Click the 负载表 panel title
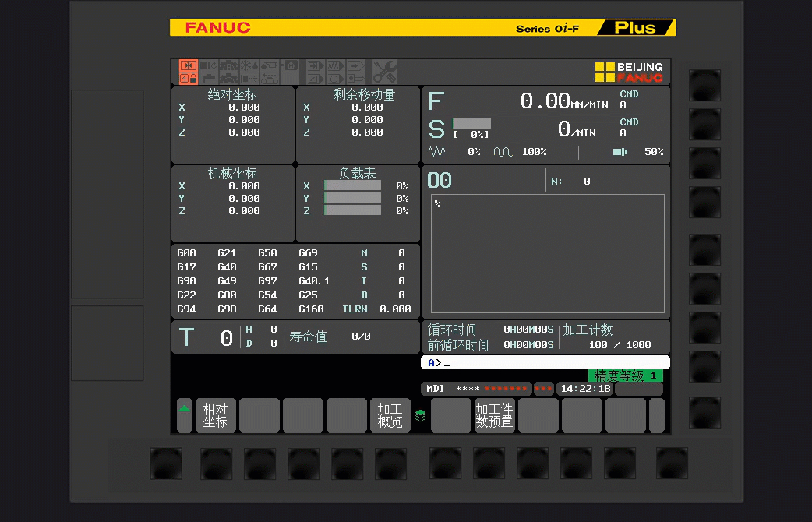This screenshot has height=522, width=812. point(358,173)
